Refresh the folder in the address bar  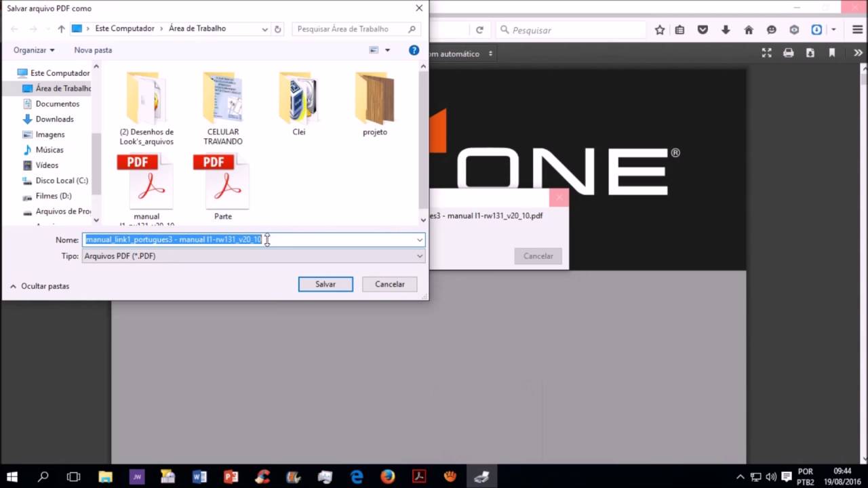pyautogui.click(x=277, y=29)
